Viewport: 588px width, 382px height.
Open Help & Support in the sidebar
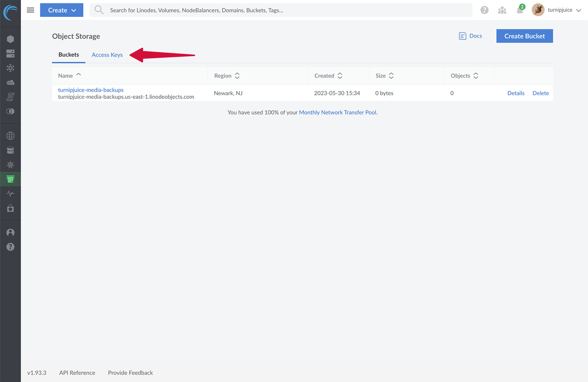(10, 247)
